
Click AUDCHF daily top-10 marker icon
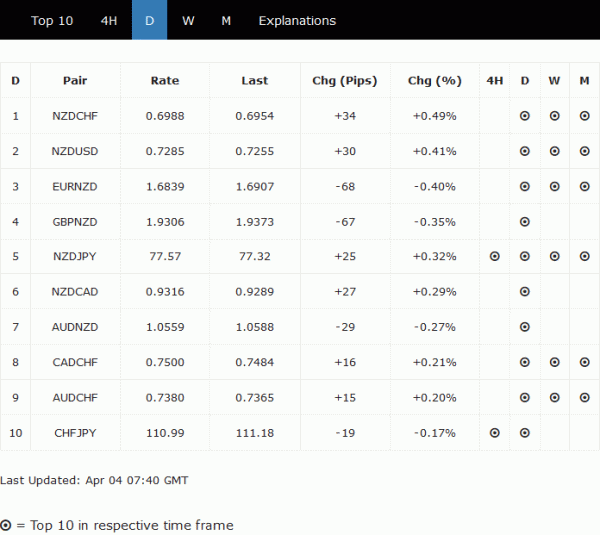pyautogui.click(x=525, y=398)
